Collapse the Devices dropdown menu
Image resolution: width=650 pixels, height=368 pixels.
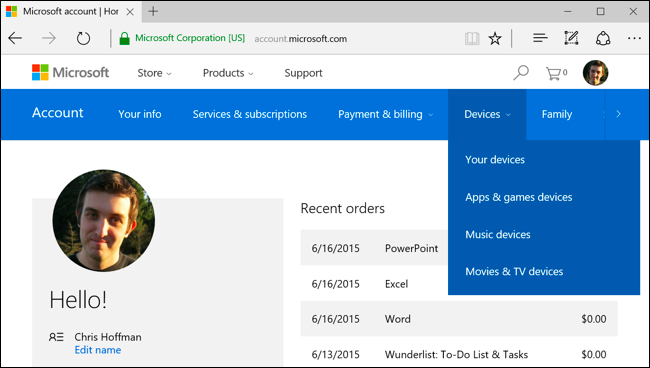pos(487,114)
